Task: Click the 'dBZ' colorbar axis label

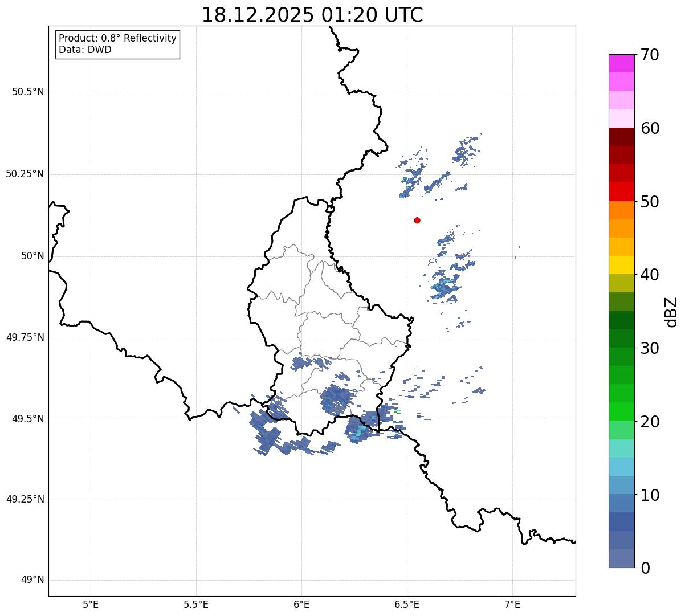Action: pyautogui.click(x=671, y=312)
